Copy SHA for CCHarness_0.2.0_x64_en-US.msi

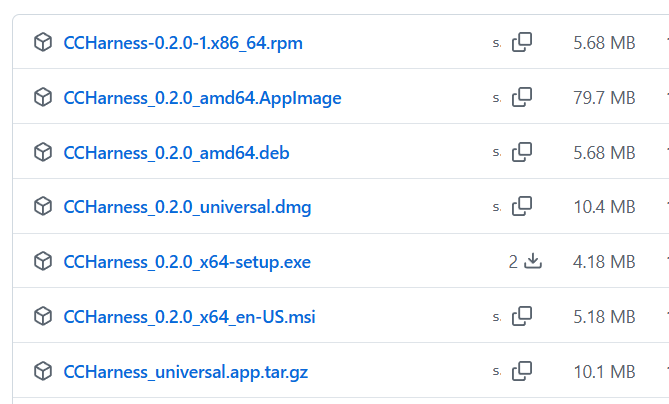click(522, 316)
